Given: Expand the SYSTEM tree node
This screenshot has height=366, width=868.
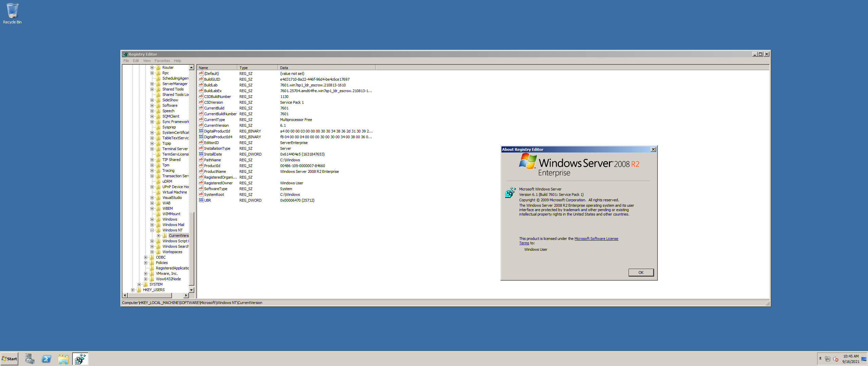Looking at the screenshot, I should coord(139,284).
